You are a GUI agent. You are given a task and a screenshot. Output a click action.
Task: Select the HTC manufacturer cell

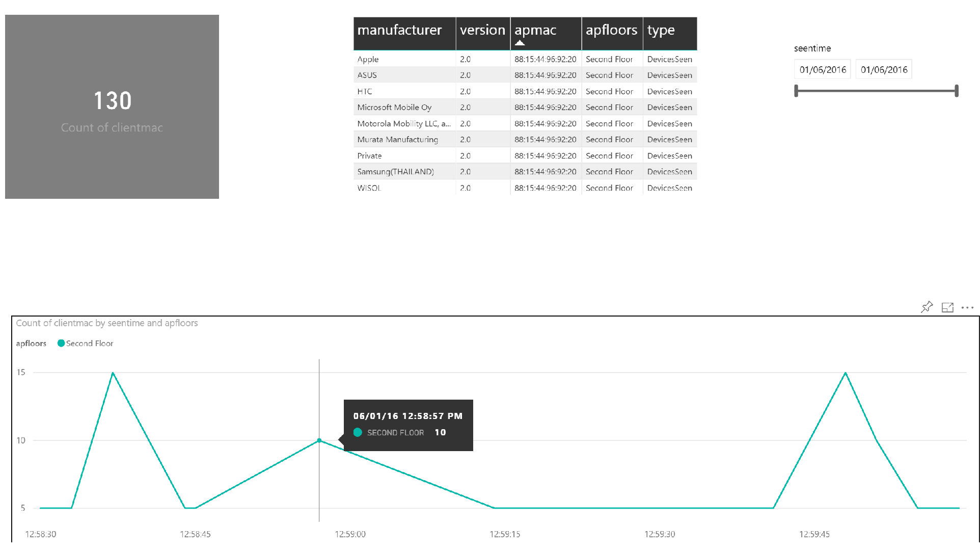click(x=404, y=91)
